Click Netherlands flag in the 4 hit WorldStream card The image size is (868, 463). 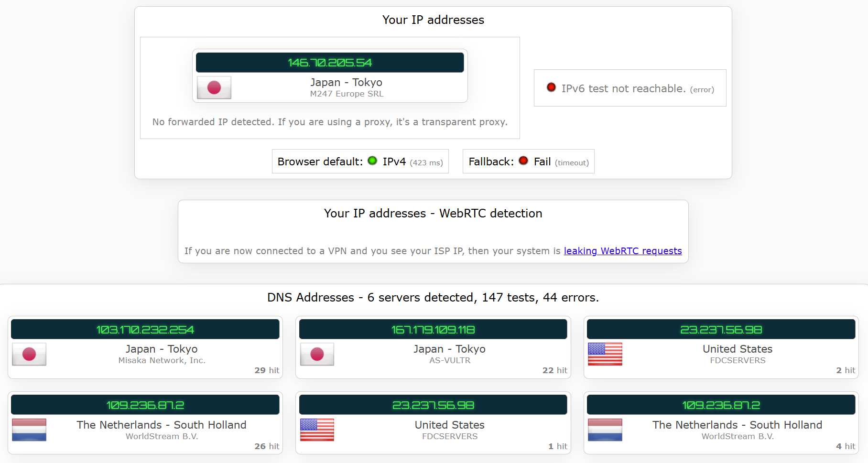point(605,430)
